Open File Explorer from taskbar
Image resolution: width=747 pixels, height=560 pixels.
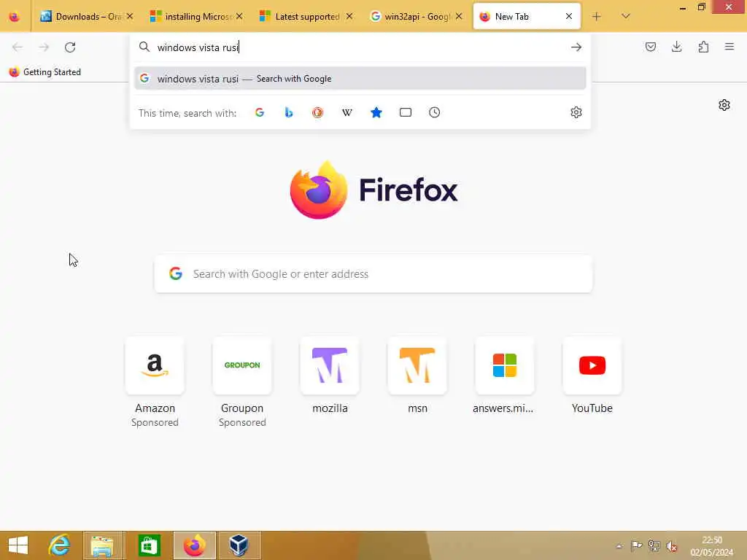pos(103,545)
